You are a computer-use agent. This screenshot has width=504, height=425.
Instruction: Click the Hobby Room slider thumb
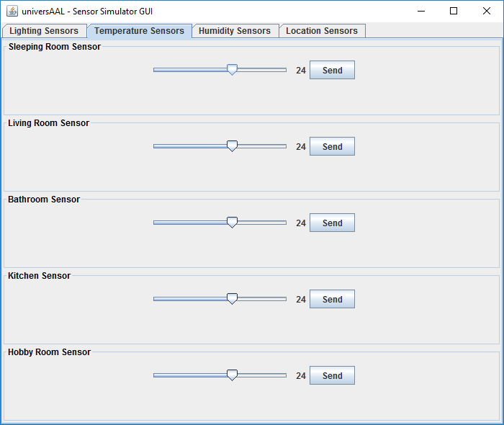click(232, 375)
